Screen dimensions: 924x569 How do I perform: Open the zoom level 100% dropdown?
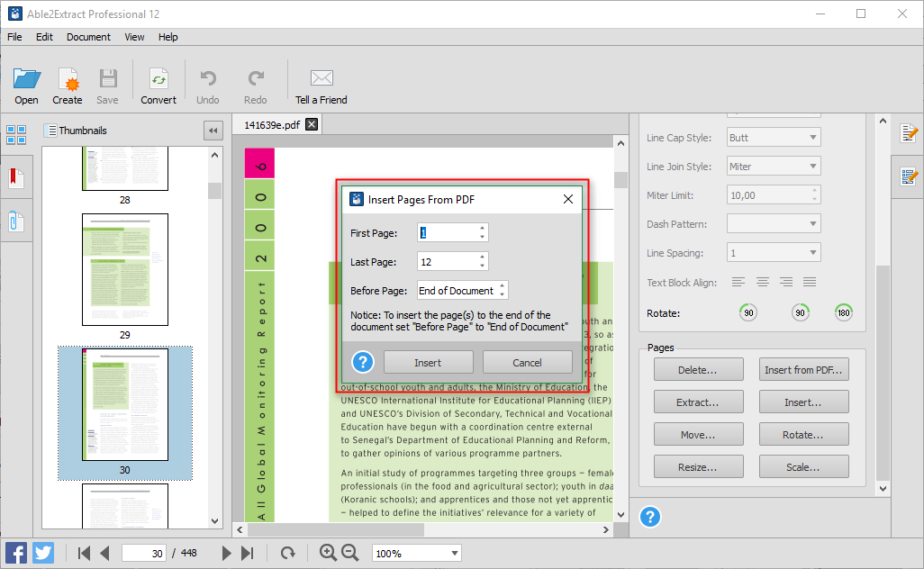click(x=417, y=553)
